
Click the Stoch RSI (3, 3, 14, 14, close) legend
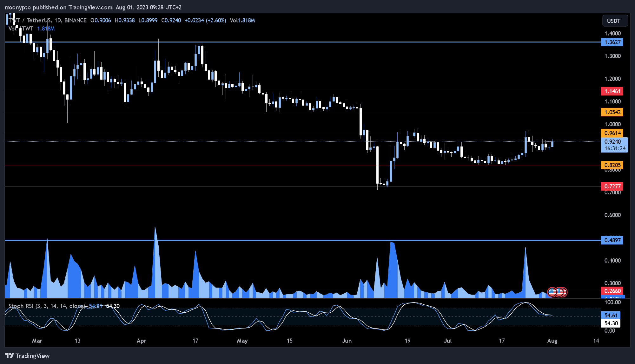pos(47,306)
